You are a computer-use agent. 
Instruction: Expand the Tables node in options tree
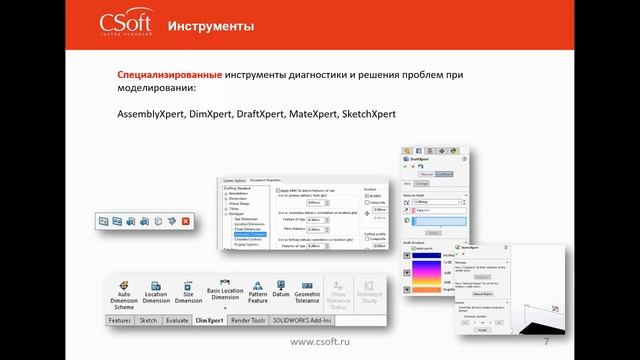click(x=226, y=209)
